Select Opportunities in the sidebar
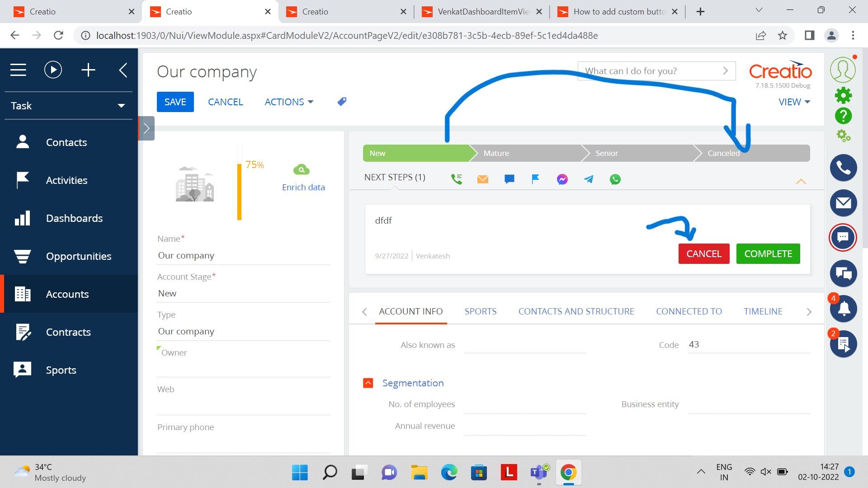This screenshot has width=868, height=488. click(79, 256)
